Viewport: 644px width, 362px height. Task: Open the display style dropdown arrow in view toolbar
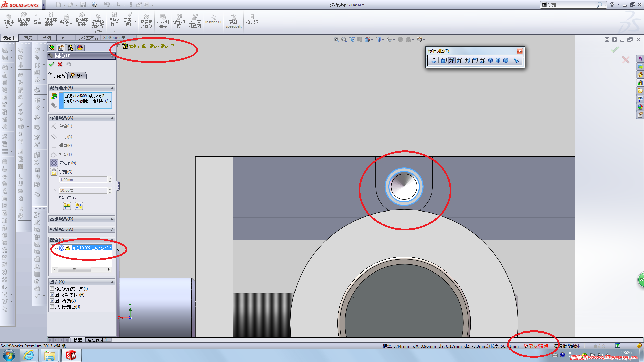point(383,40)
